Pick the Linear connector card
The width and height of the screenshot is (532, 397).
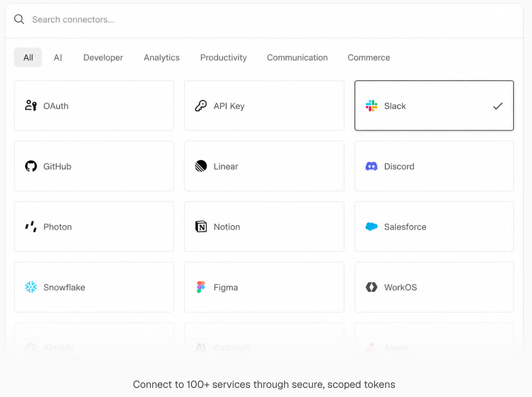coord(264,166)
